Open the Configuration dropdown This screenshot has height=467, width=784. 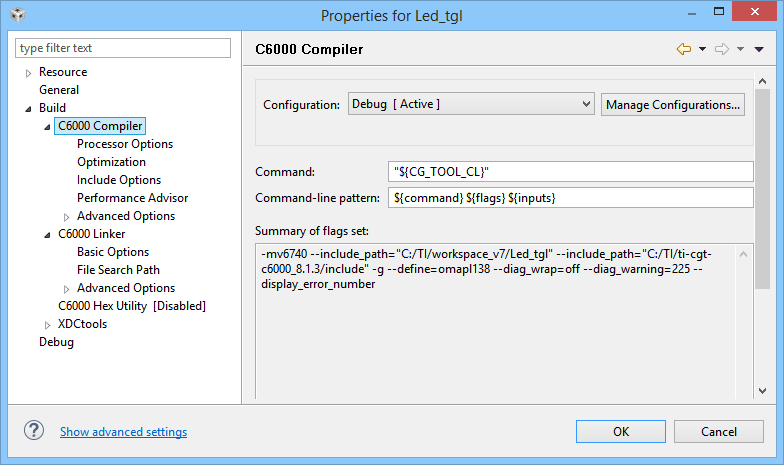click(471, 104)
